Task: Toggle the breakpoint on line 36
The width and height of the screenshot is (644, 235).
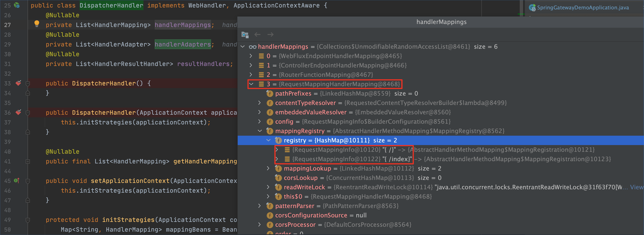Action: [18, 112]
